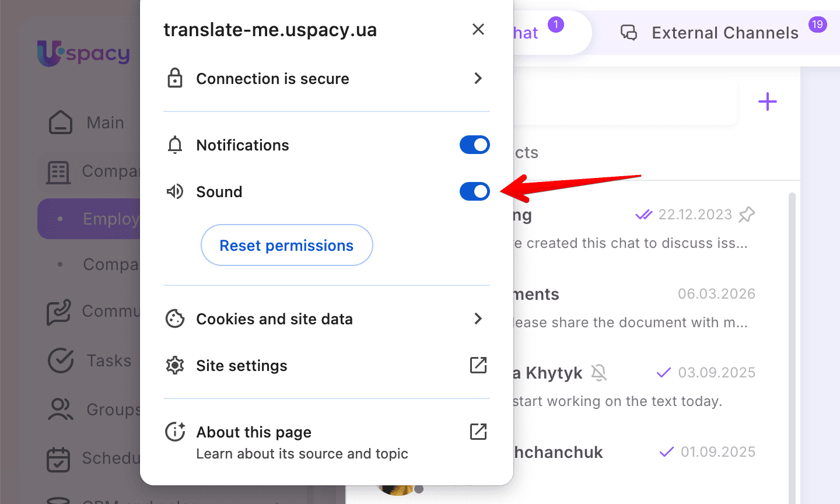Click the external link icon for Site settings
Screen dimensions: 840x504
[x=478, y=365]
